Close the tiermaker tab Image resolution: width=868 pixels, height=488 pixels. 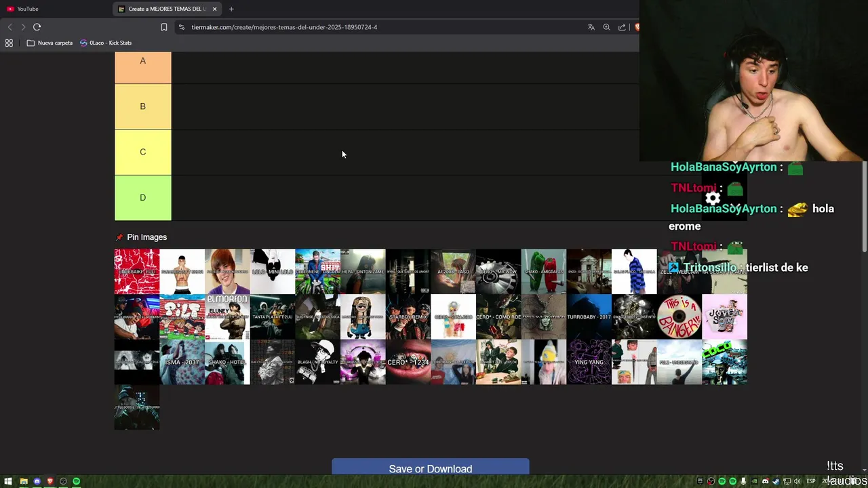coord(214,9)
